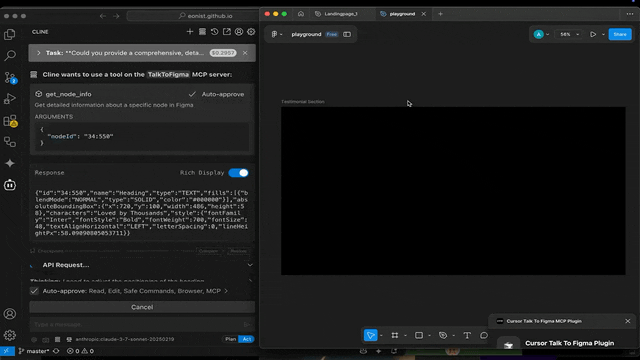Open the Figma 56% zoom dropdown
640x360 pixels.
coord(569,34)
